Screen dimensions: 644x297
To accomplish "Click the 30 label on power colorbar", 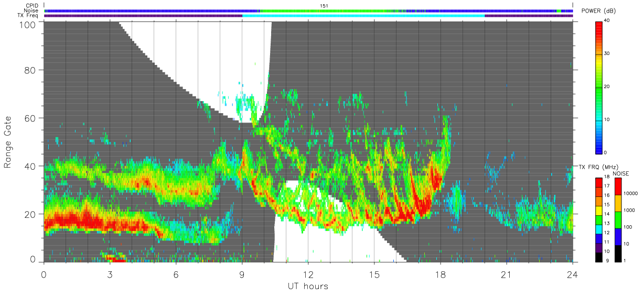I will point(606,53).
